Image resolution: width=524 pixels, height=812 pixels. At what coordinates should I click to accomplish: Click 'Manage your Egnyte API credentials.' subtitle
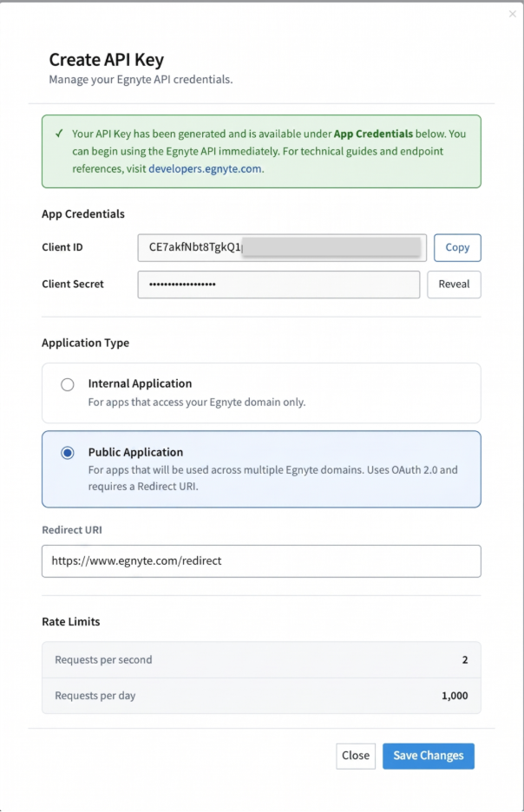[x=141, y=80]
